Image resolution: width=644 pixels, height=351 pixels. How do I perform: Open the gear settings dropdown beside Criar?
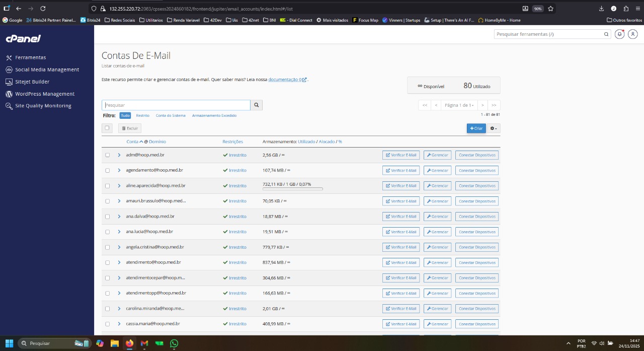click(494, 128)
